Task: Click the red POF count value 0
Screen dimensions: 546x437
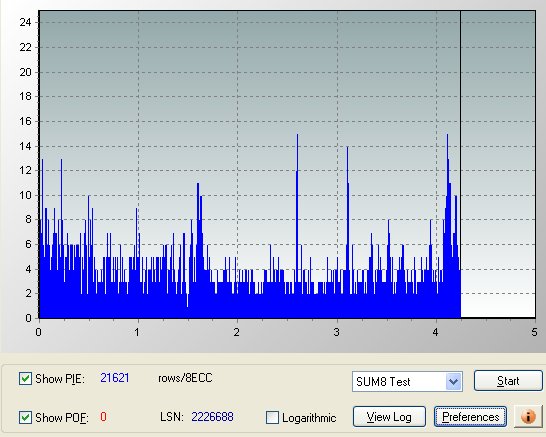Action: (103, 416)
